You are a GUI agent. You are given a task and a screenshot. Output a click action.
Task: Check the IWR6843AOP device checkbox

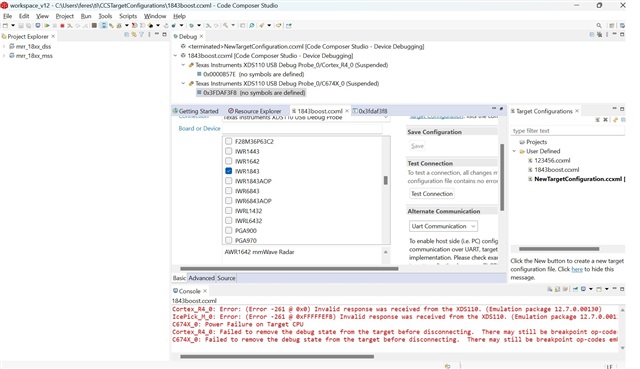[x=229, y=201]
